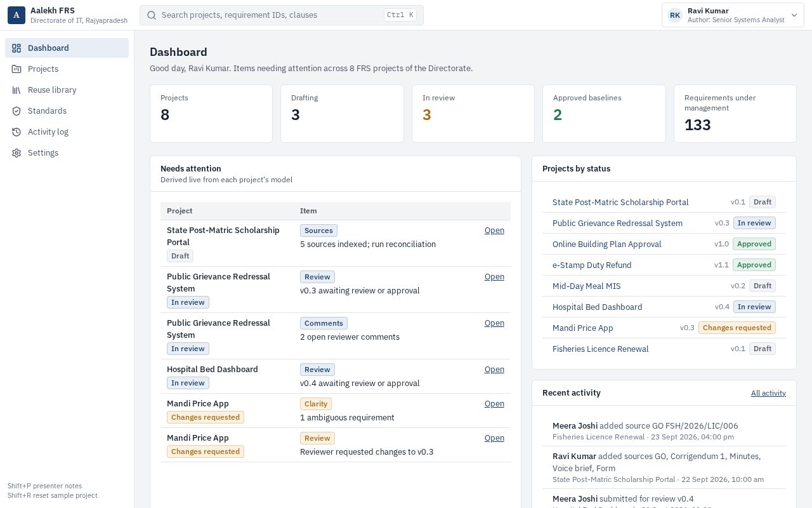
Task: Click the Aalekh FRS logo icon
Action: [x=16, y=15]
